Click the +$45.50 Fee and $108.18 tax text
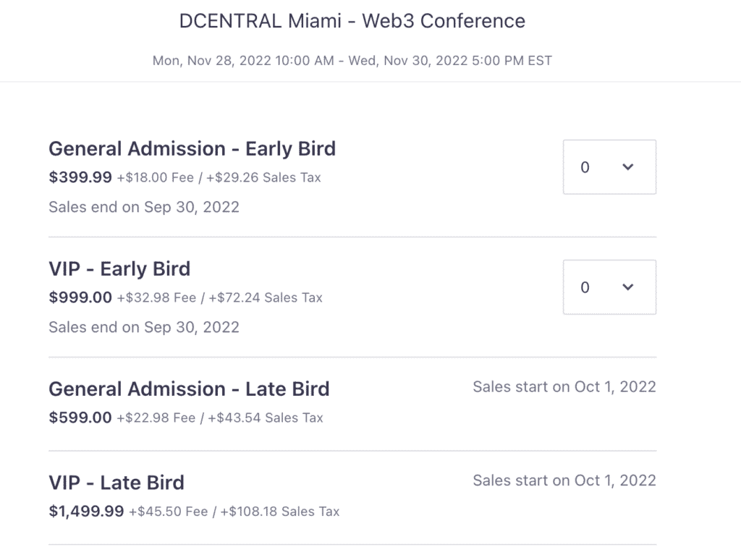 point(234,512)
